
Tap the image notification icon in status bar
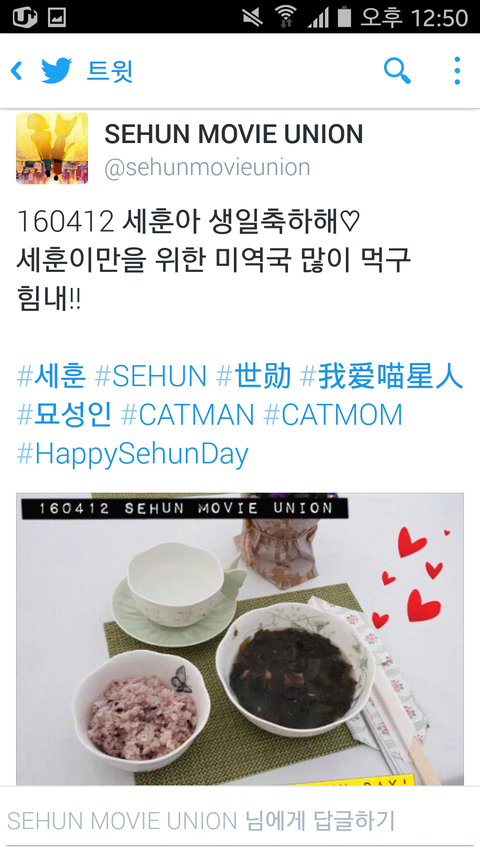pyautogui.click(x=57, y=17)
